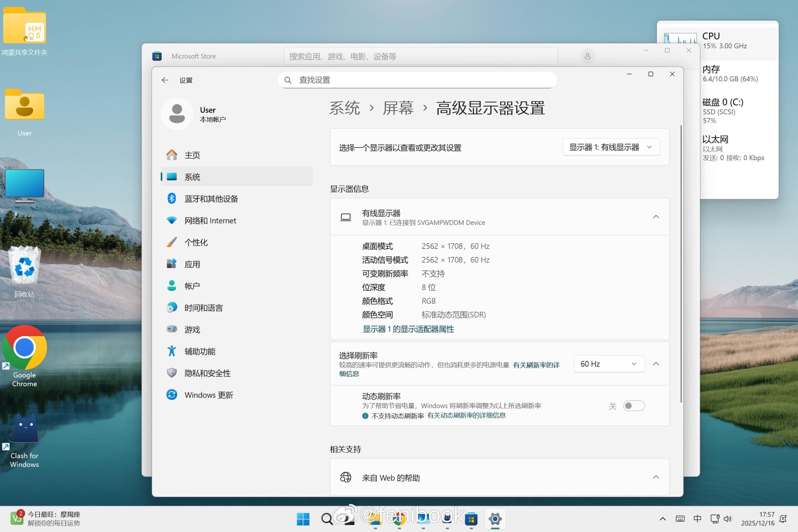Open the 60 Hz refresh rate dropdown
Image resolution: width=798 pixels, height=532 pixels.
(609, 364)
